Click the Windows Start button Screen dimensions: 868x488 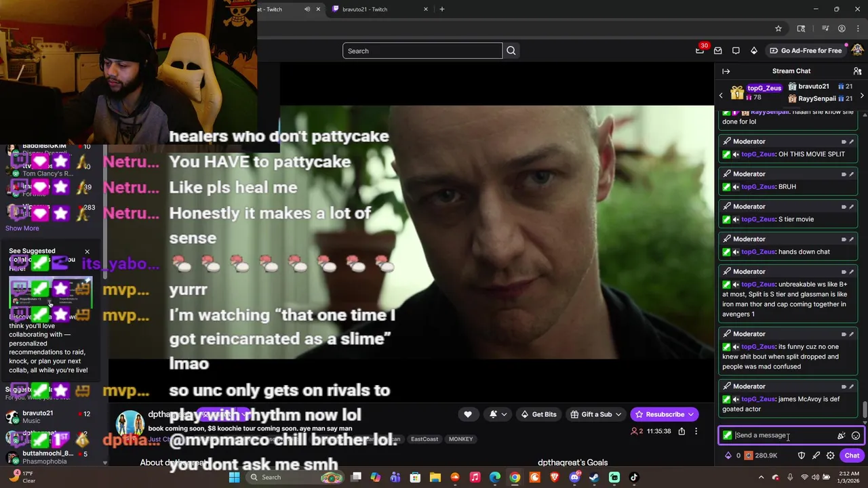point(234,477)
